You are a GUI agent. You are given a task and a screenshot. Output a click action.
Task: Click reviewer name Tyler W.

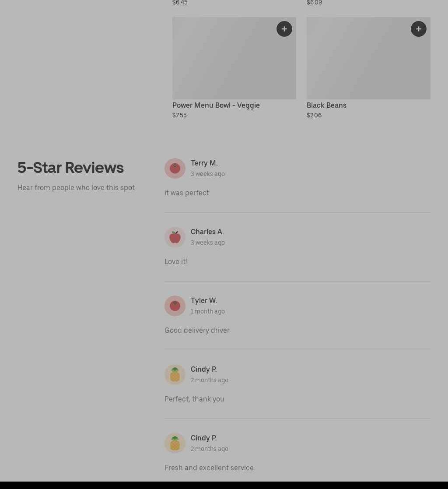pos(204,301)
